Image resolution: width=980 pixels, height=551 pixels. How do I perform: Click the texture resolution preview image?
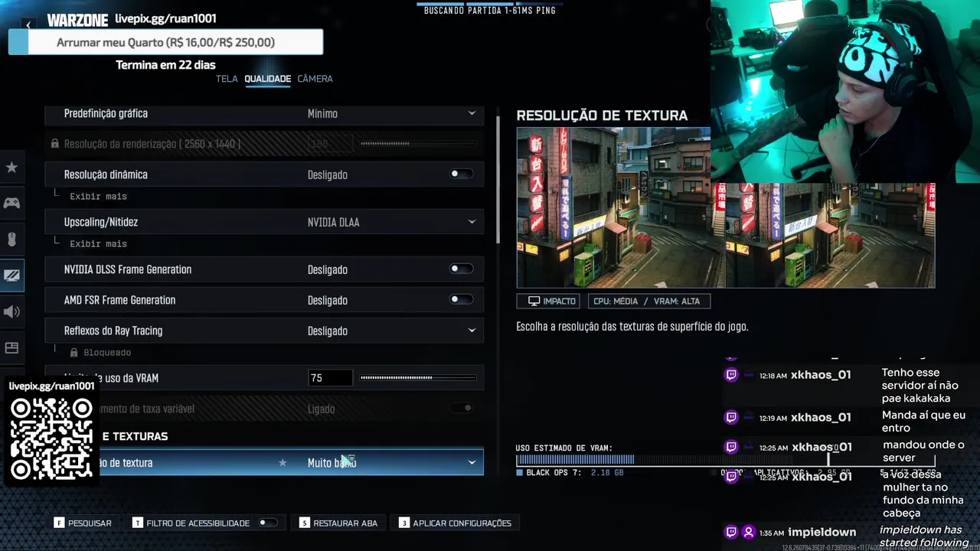click(x=725, y=207)
